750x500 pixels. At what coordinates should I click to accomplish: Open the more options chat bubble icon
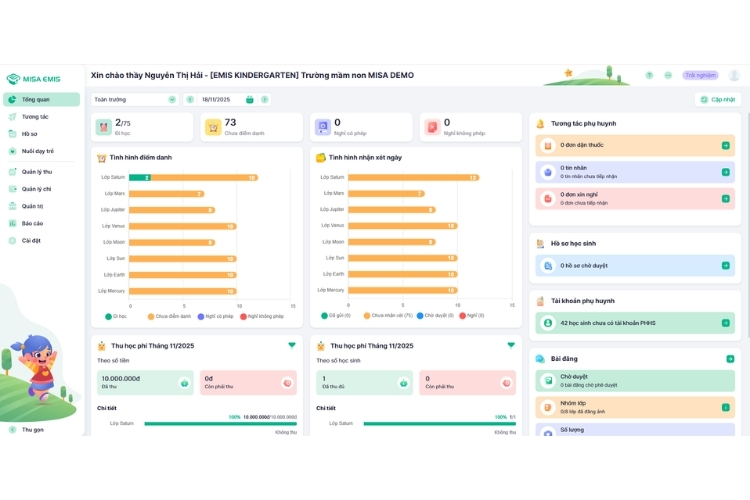tap(667, 75)
